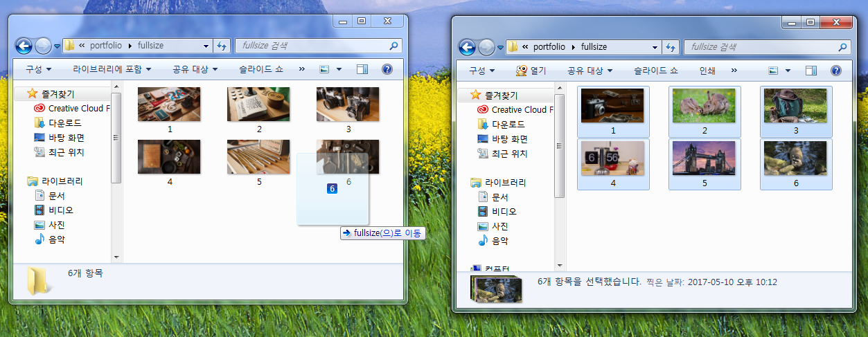Open view options dropdown arrow in left window
This screenshot has width=868, height=337.
[x=339, y=69]
